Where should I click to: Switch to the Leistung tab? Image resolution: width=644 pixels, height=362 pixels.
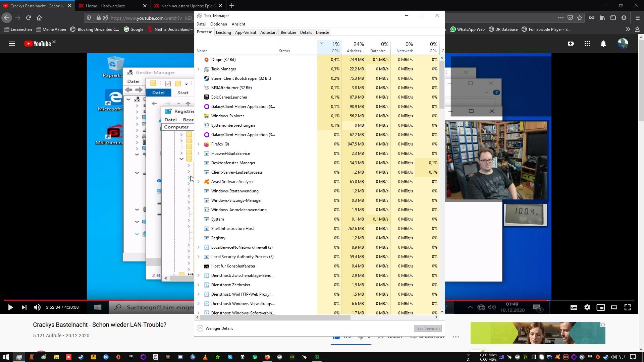point(223,33)
